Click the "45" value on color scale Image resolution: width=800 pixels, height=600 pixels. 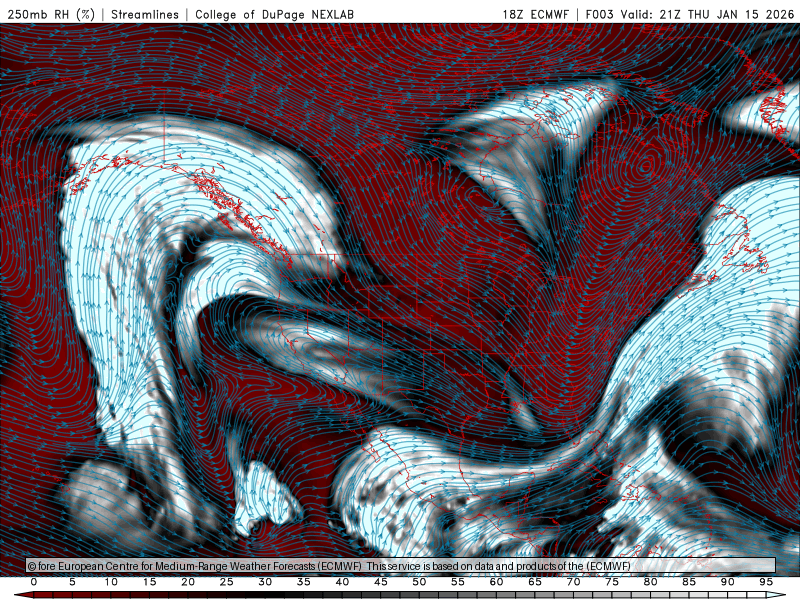point(381,582)
